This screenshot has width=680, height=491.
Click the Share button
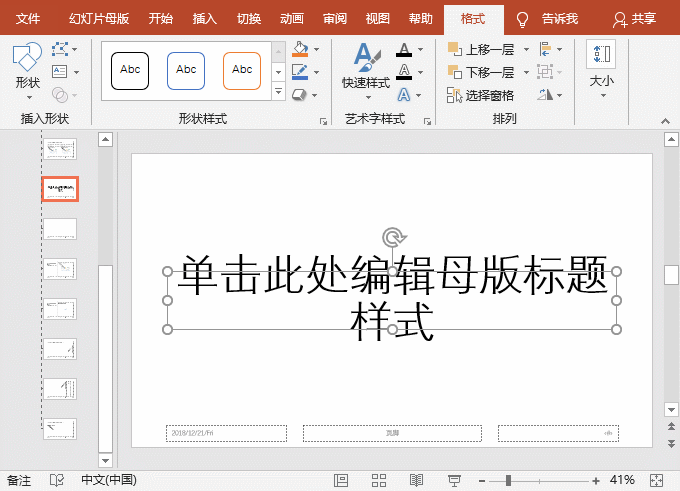[635, 19]
